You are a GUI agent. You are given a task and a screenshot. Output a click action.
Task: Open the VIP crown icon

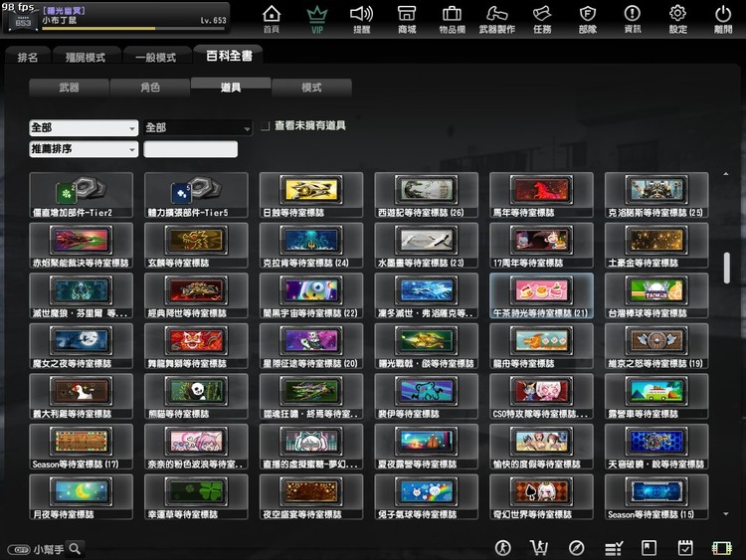click(x=317, y=19)
